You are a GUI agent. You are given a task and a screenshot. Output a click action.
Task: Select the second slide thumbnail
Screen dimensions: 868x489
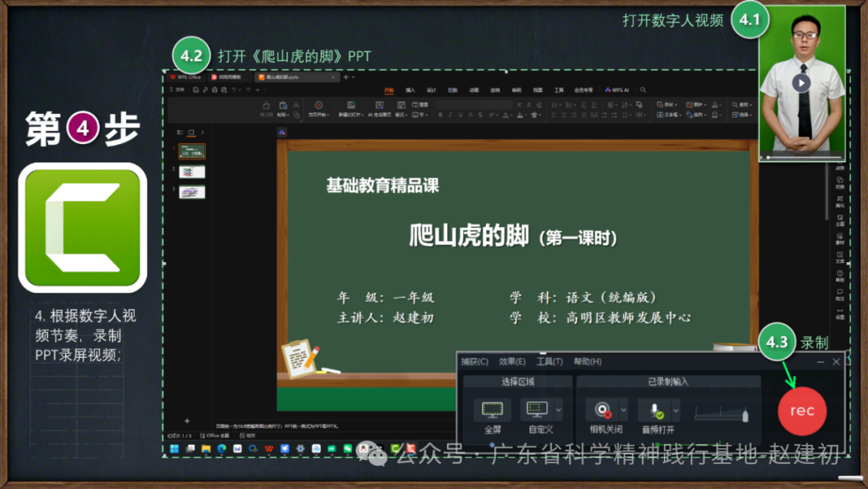pyautogui.click(x=192, y=171)
